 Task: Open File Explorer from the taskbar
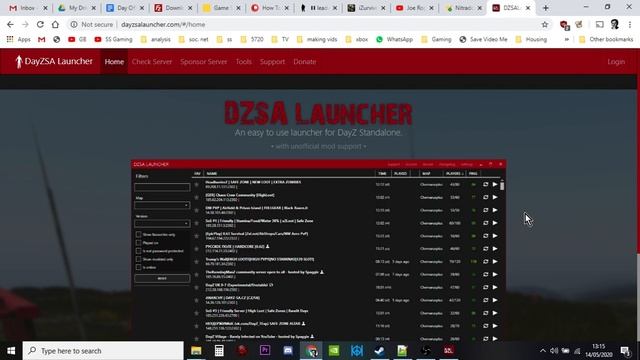(196, 351)
